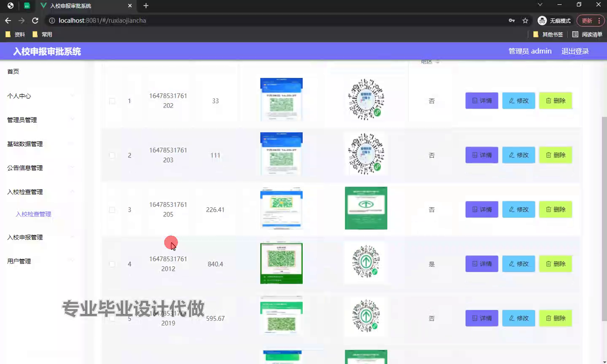Open the 入校检查管理 submenu item
607x364 pixels.
[33, 214]
